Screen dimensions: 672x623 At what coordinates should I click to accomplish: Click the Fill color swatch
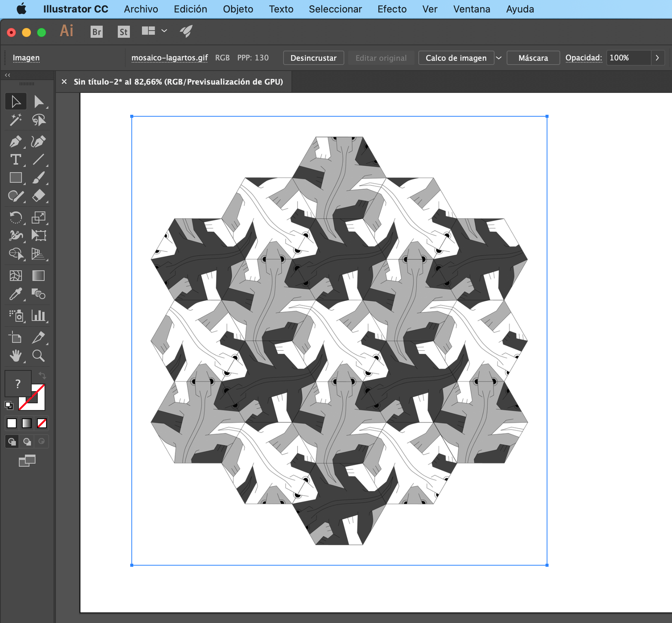17,384
